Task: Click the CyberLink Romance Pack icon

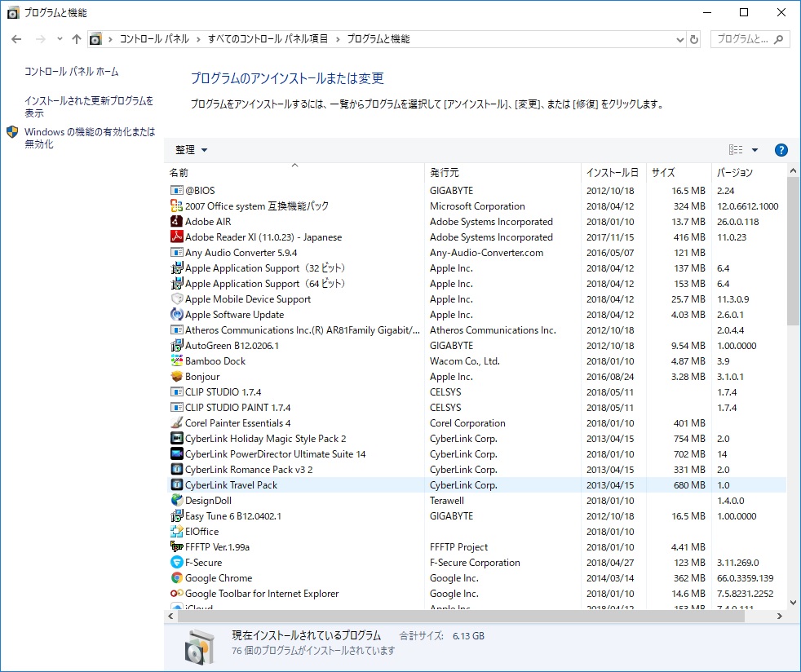Action: click(x=177, y=469)
